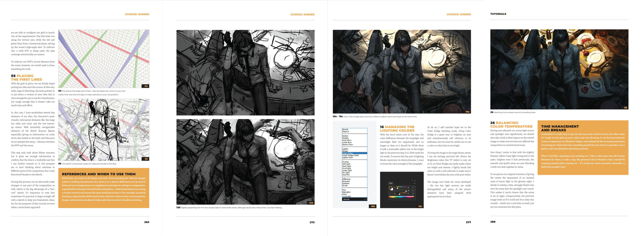This screenshot has height=236, width=644.
Task: Click 'REFERENCES AND WHEN TO USE THEM' heading
Action: pos(99,174)
